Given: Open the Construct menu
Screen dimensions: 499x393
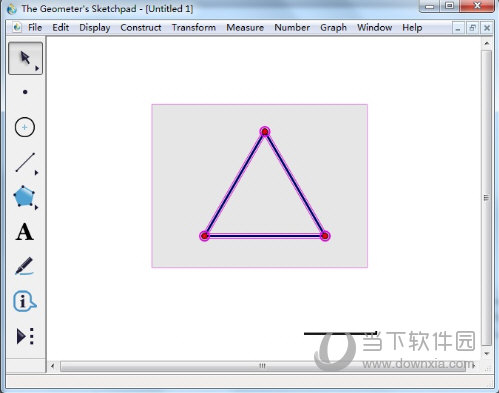Looking at the screenshot, I should coord(141,27).
